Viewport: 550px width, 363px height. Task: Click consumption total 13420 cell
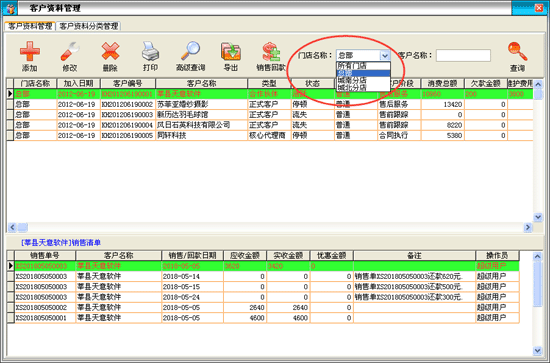442,105
